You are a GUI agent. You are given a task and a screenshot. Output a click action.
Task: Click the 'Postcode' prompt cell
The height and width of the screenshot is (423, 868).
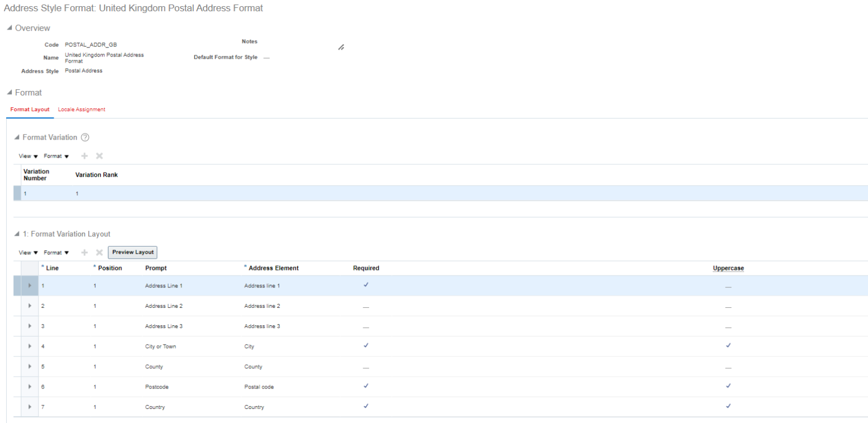[157, 387]
